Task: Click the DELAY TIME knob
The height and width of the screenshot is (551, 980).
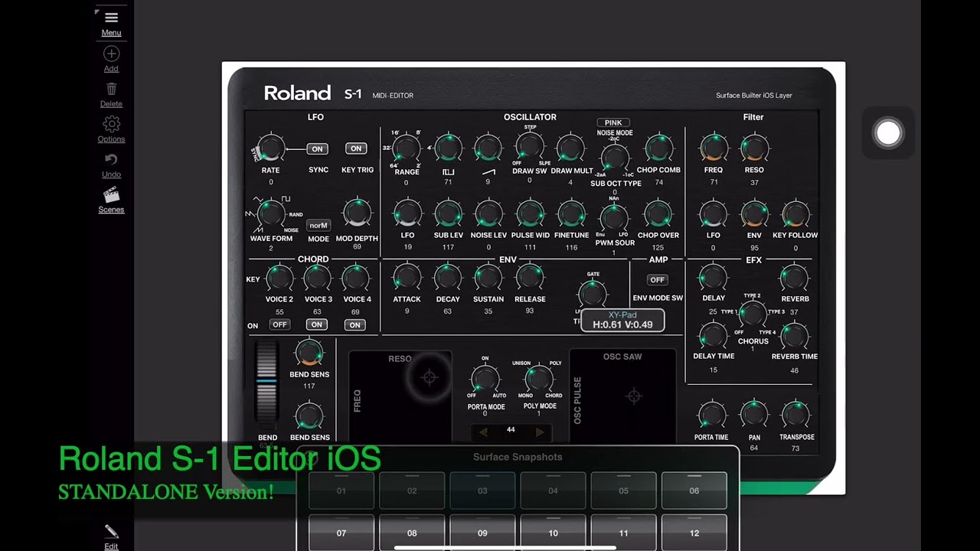Action: pos(713,335)
